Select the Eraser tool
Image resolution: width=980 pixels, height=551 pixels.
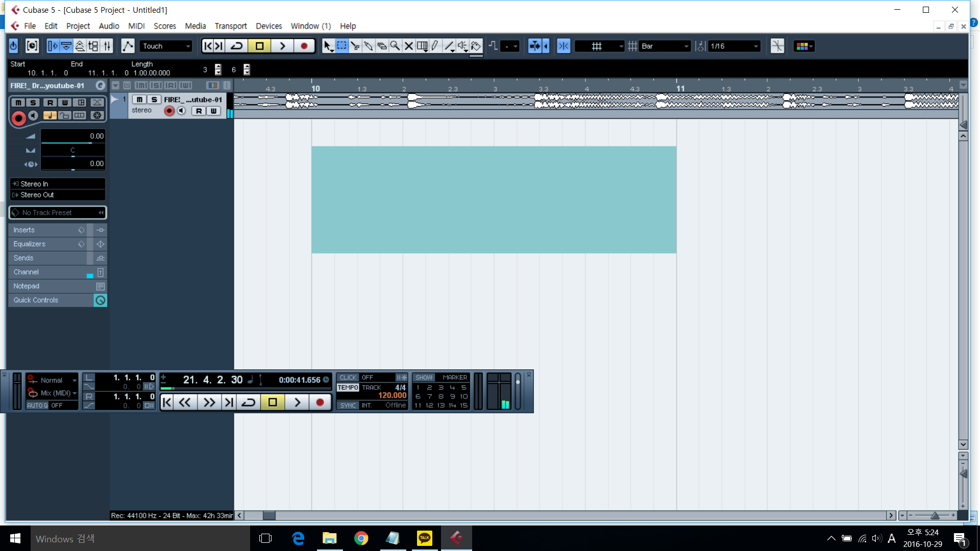click(381, 46)
